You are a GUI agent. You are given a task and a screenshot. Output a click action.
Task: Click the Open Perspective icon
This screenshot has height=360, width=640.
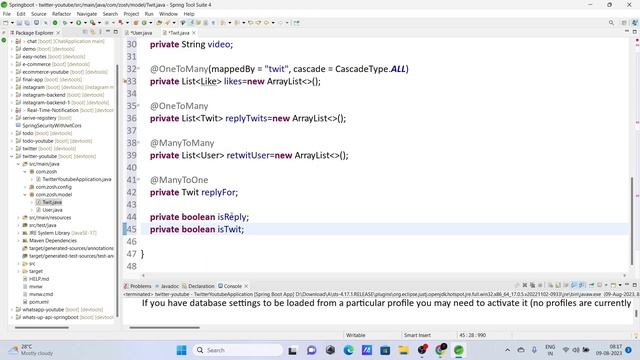point(624,23)
